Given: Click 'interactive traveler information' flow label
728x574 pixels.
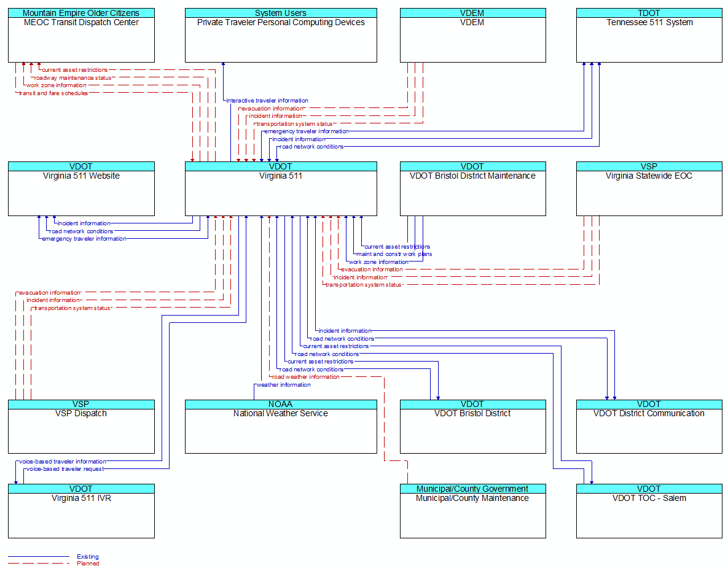Looking at the screenshot, I should point(267,101).
